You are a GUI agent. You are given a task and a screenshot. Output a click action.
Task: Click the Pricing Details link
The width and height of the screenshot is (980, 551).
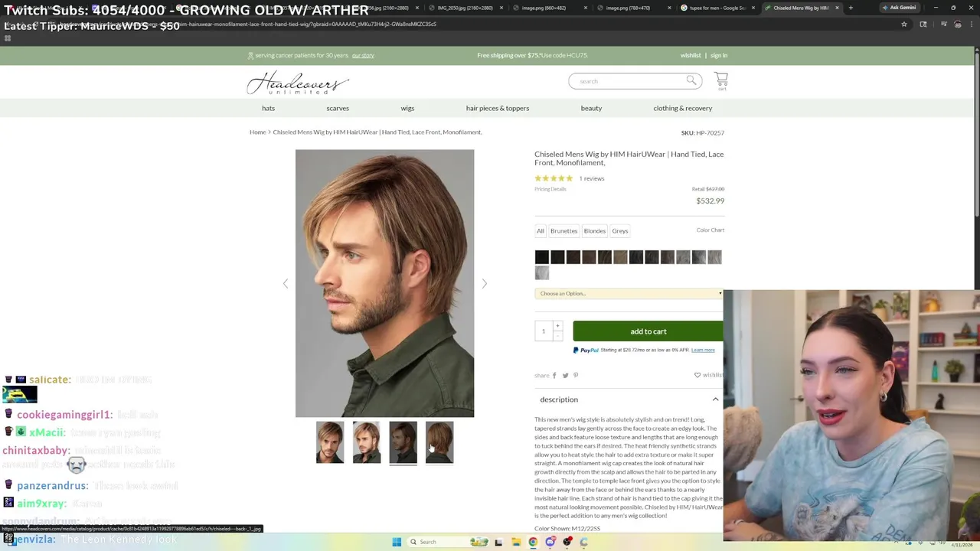550,189
